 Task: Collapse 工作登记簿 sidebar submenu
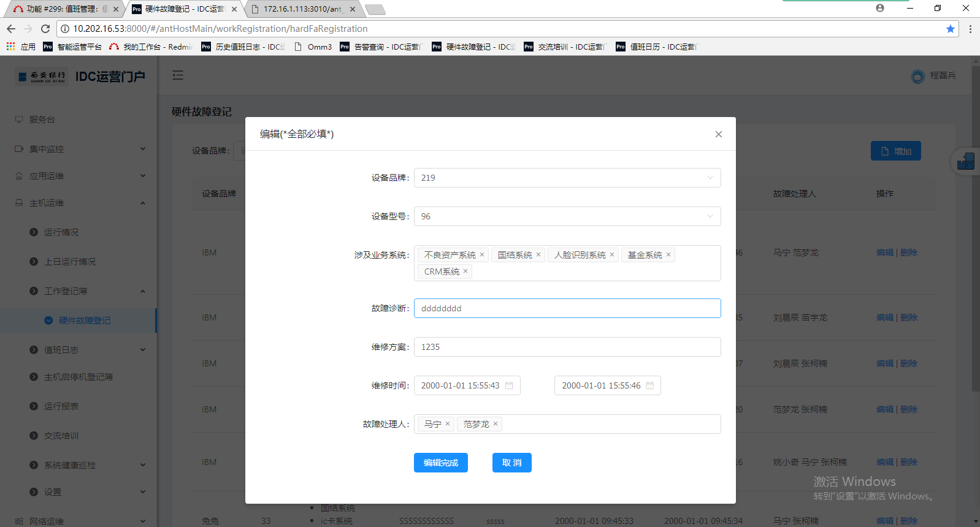coord(78,291)
